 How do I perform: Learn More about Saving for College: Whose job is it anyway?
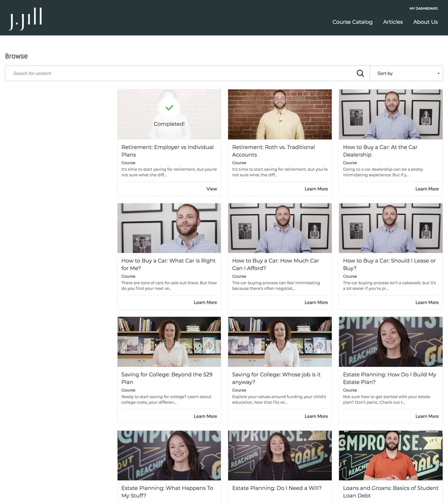click(x=316, y=416)
